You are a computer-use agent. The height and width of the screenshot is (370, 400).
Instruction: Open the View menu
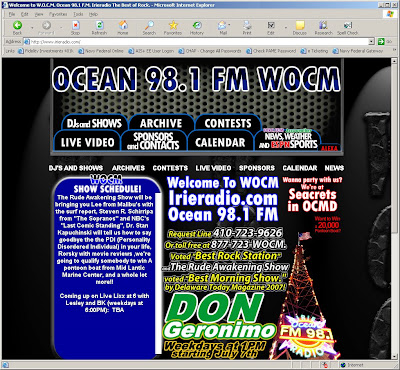tap(39, 14)
